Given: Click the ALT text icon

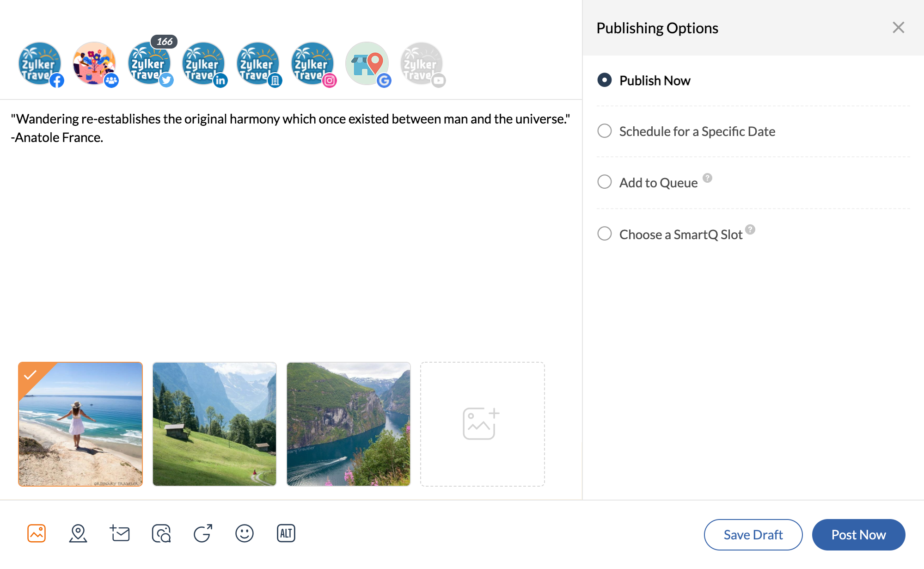Looking at the screenshot, I should (286, 533).
